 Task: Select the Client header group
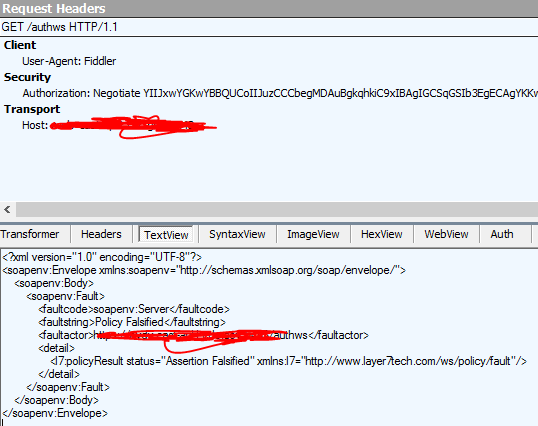coord(20,45)
